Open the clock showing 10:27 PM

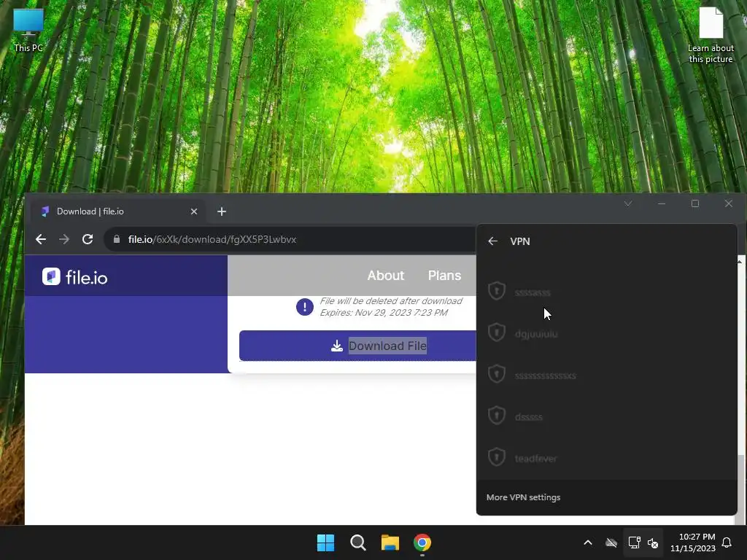693,542
